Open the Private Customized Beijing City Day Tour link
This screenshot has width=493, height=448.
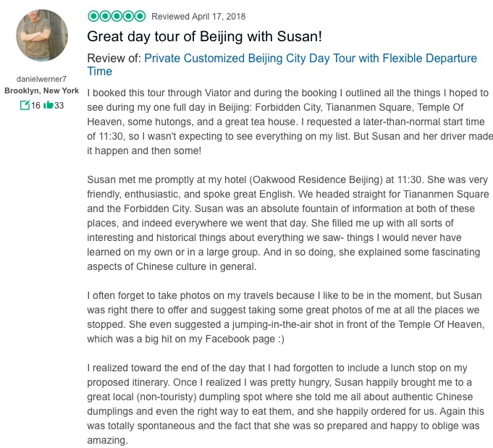[310, 58]
